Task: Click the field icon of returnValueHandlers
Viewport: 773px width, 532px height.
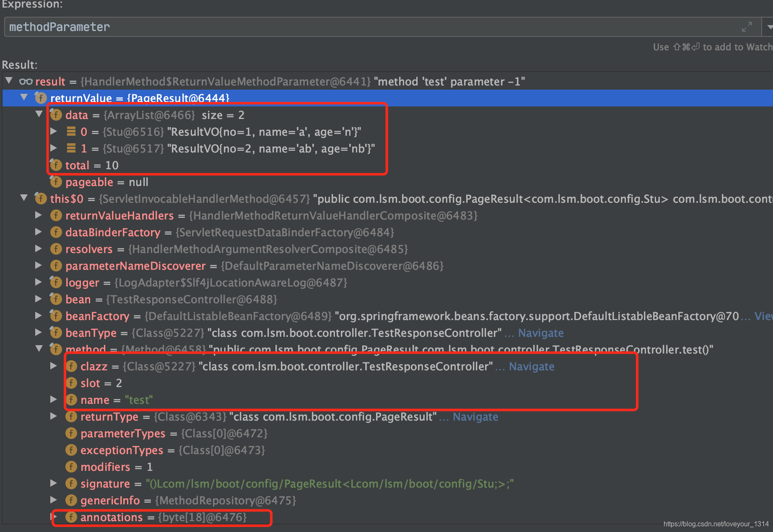Action: tap(56, 215)
